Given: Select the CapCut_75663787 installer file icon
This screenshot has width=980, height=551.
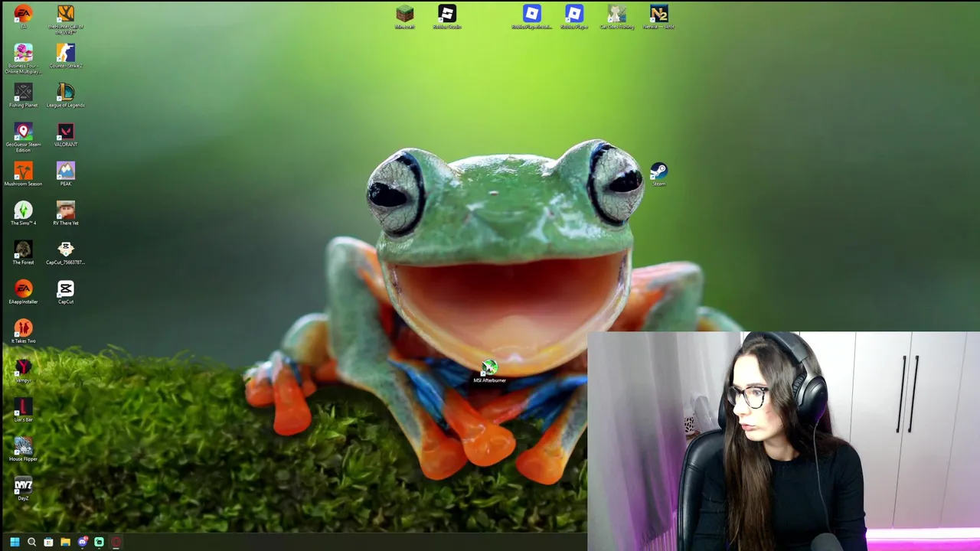Looking at the screenshot, I should pos(66,249).
